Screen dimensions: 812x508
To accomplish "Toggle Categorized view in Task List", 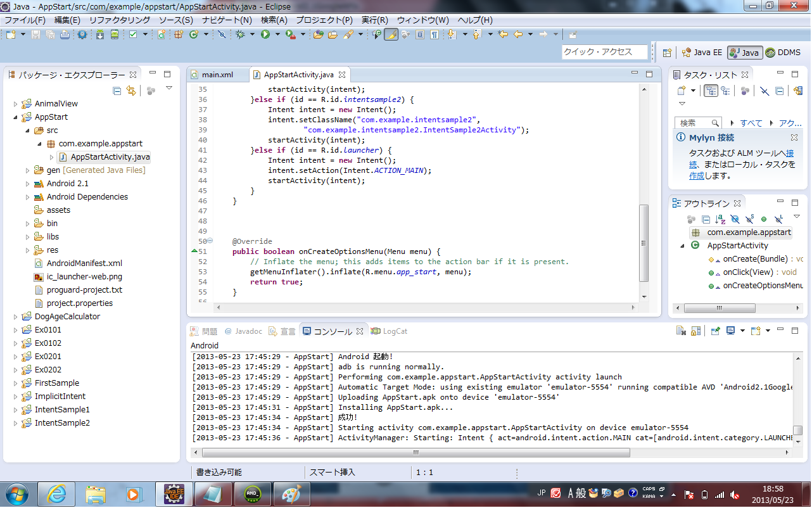I will click(x=711, y=91).
